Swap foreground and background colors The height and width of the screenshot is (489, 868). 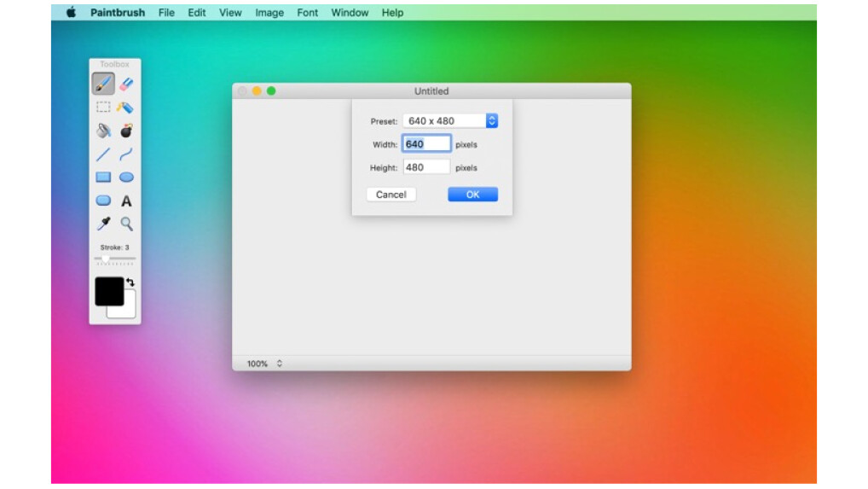[x=130, y=282]
